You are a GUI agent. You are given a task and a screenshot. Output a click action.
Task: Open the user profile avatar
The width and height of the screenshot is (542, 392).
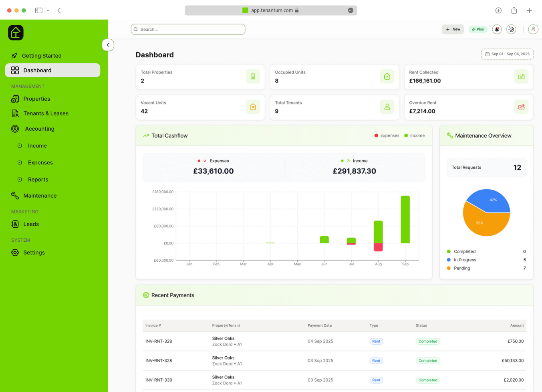pyautogui.click(x=533, y=29)
